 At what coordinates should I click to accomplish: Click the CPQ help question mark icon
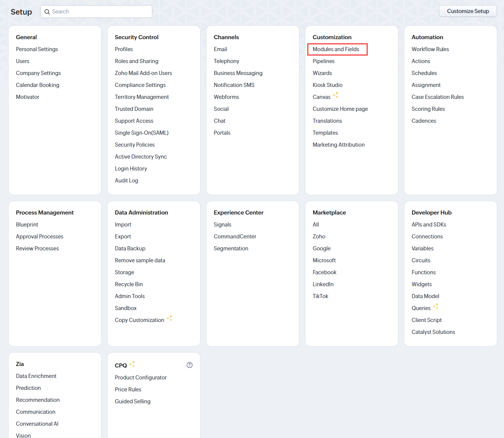(x=190, y=365)
